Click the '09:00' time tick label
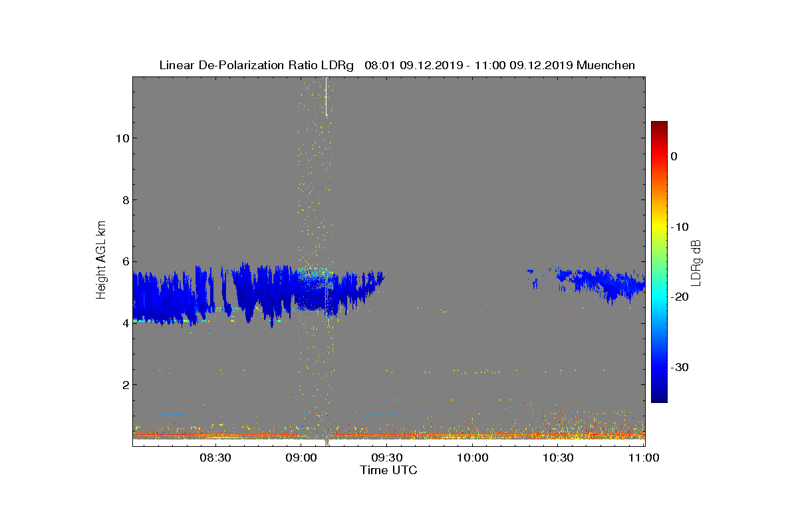 tap(301, 458)
